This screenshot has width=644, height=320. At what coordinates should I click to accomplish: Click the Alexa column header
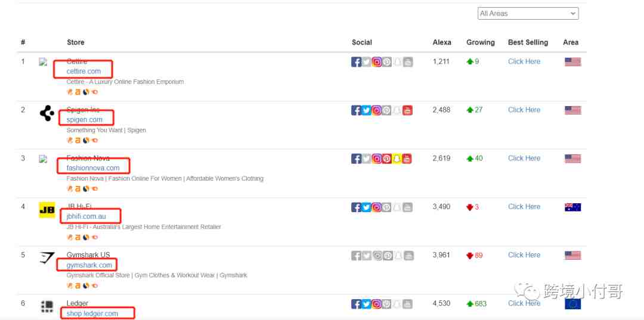442,42
